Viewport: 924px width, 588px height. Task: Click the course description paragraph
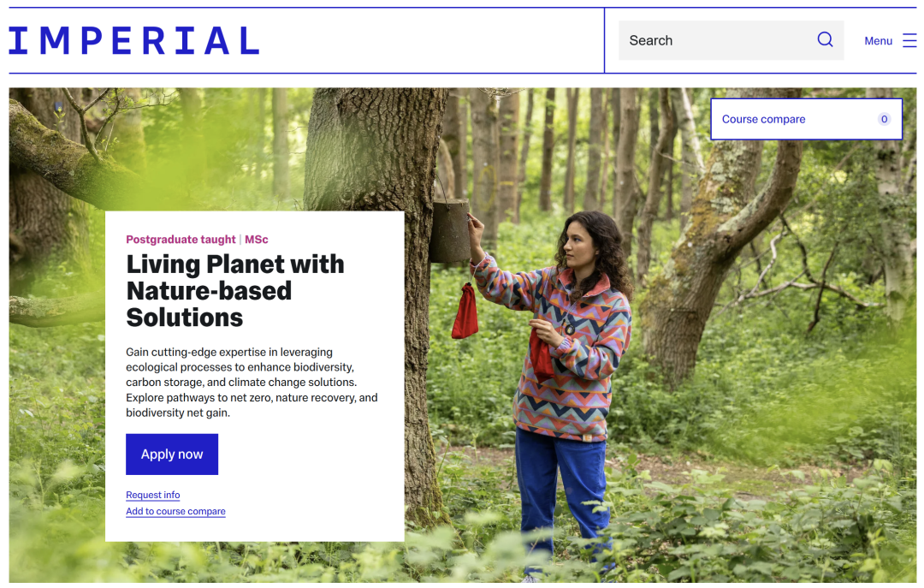[x=252, y=382]
